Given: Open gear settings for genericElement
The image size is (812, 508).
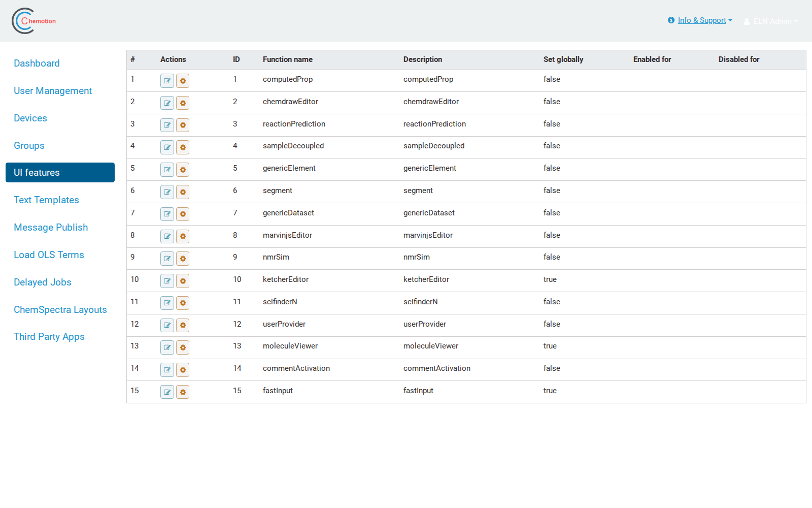Looking at the screenshot, I should point(183,170).
